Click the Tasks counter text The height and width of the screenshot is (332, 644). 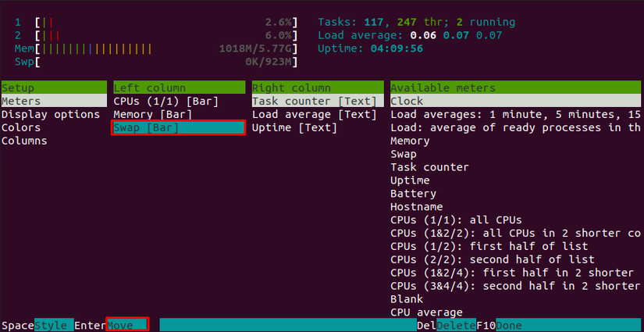(x=417, y=22)
